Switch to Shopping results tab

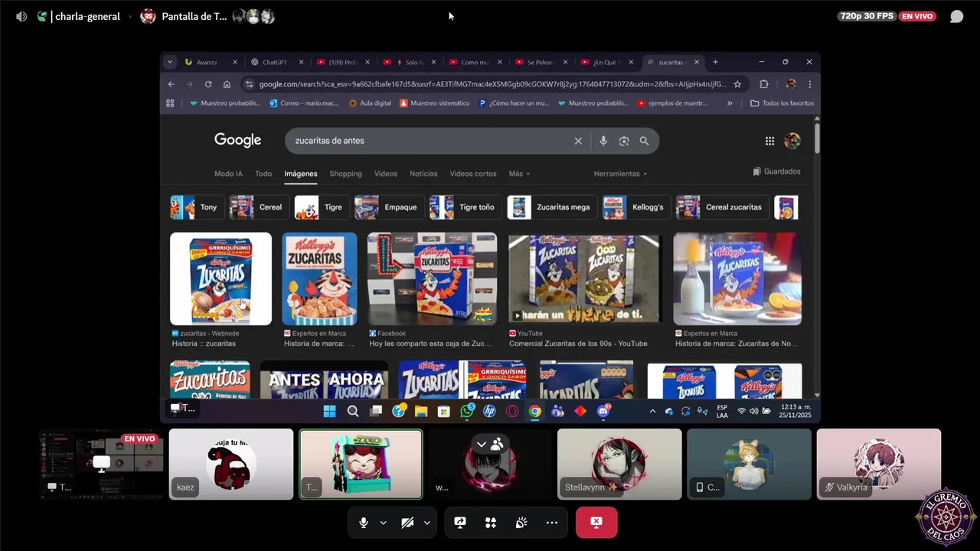click(x=345, y=174)
